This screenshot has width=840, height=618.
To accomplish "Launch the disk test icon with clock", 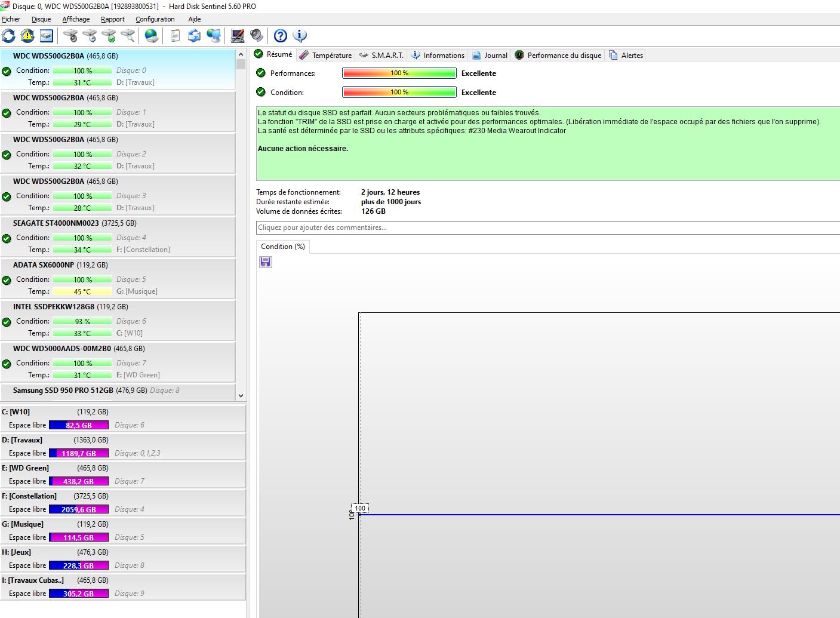I will (90, 36).
